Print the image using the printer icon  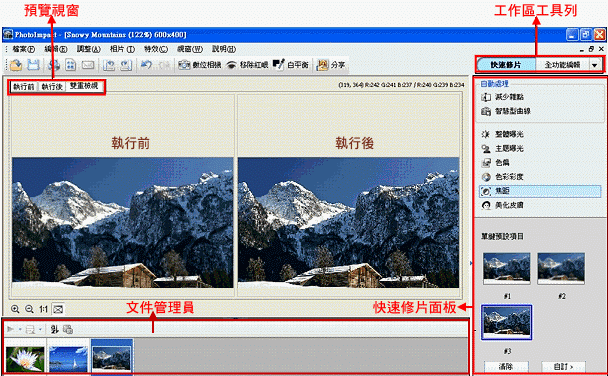click(54, 65)
